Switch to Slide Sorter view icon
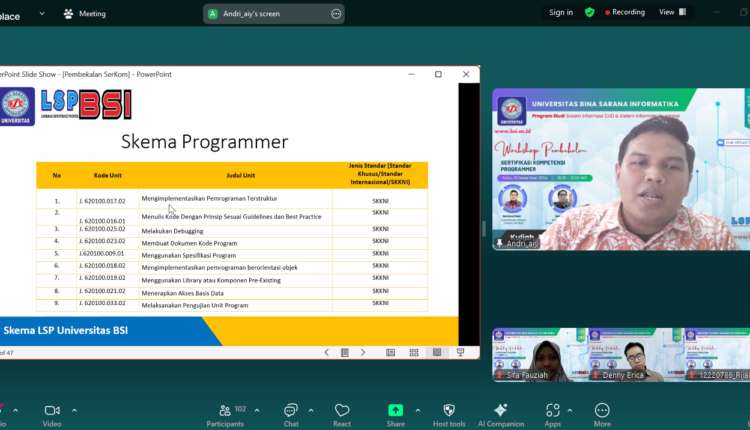Image resolution: width=750 pixels, height=430 pixels. click(414, 353)
